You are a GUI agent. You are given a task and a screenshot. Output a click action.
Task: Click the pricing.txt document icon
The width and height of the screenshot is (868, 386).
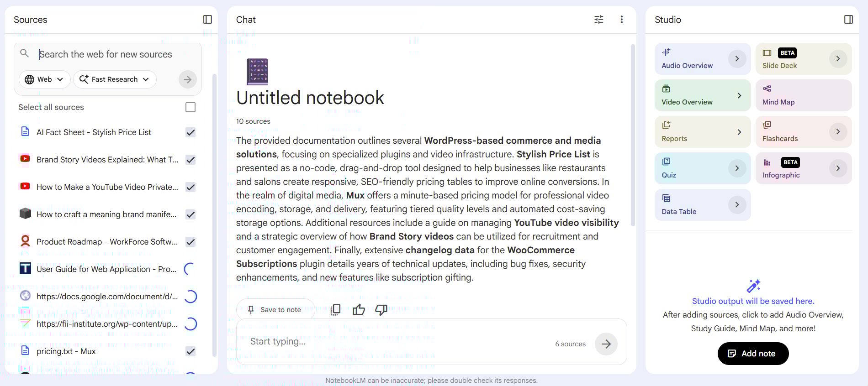pyautogui.click(x=26, y=351)
